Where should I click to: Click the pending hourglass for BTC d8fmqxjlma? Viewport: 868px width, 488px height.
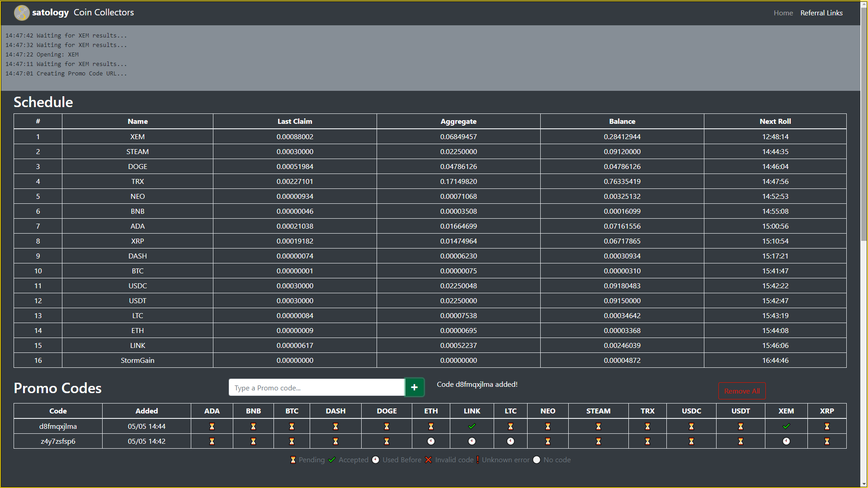click(292, 426)
